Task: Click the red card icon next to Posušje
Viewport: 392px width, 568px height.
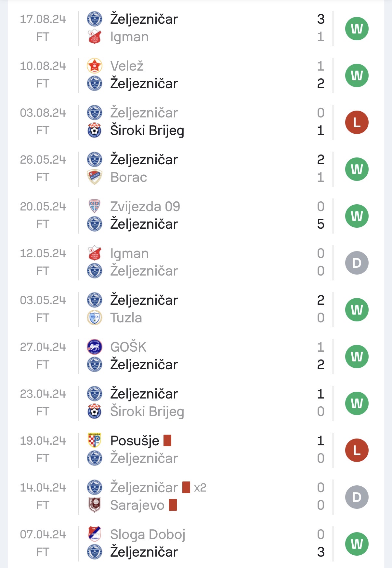Action: [167, 440]
